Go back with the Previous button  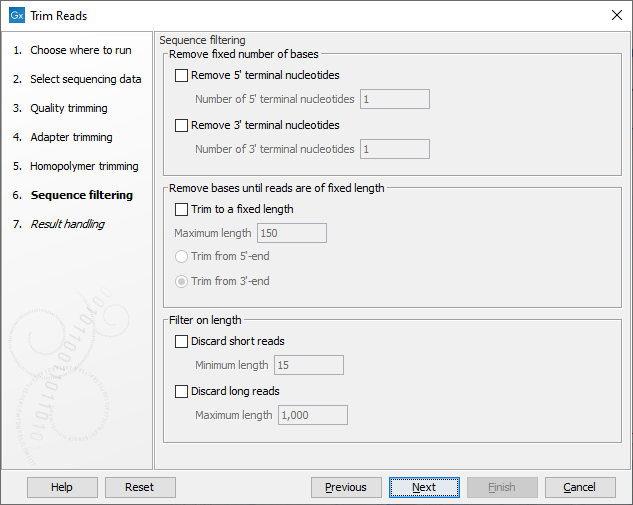pos(346,487)
